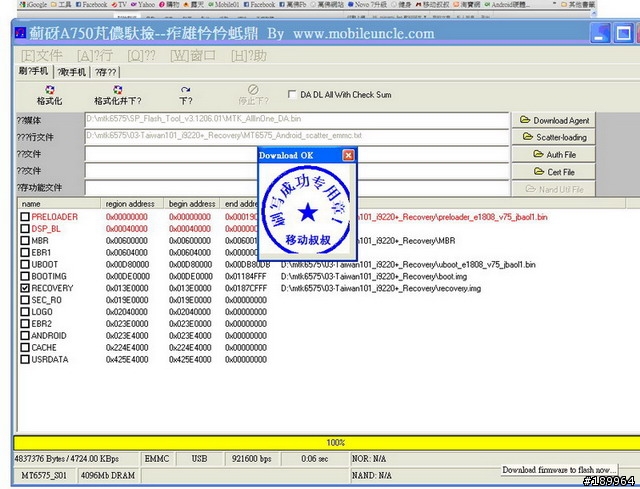Open the [W]窗口 menu
Image resolution: width=640 pixels, height=489 pixels.
(x=193, y=56)
